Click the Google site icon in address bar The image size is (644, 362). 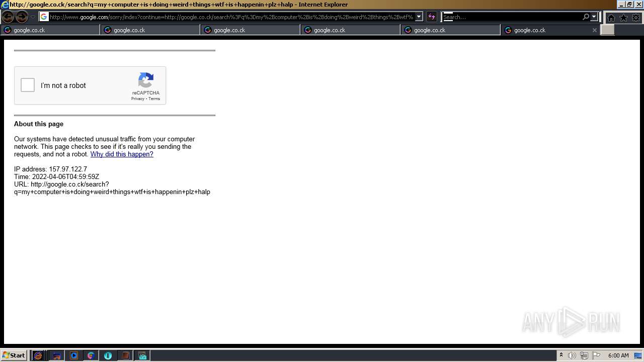click(44, 17)
